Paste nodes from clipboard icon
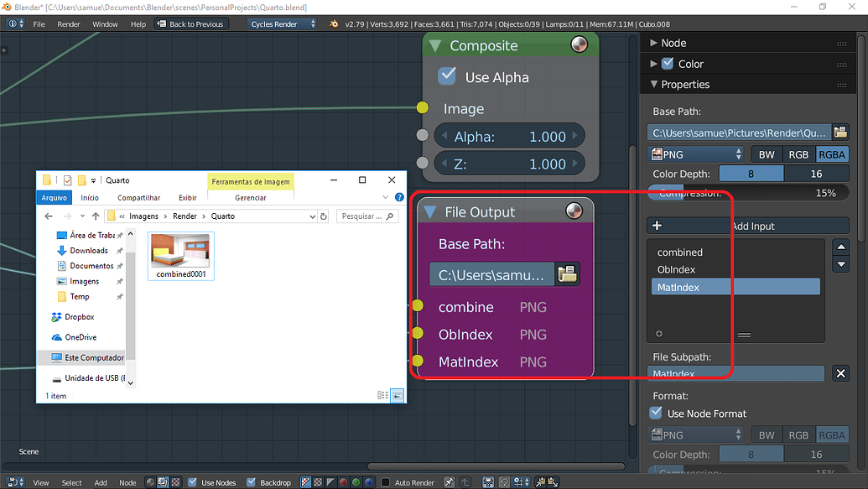This screenshot has width=868, height=489. [x=553, y=482]
